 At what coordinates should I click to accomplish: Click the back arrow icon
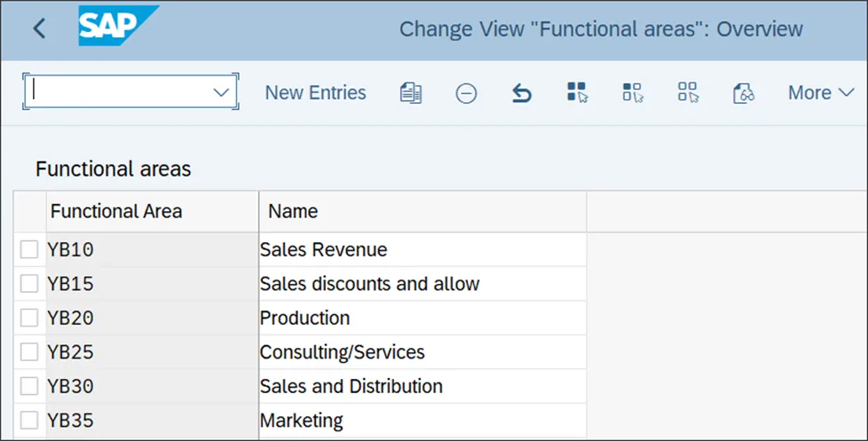point(39,28)
